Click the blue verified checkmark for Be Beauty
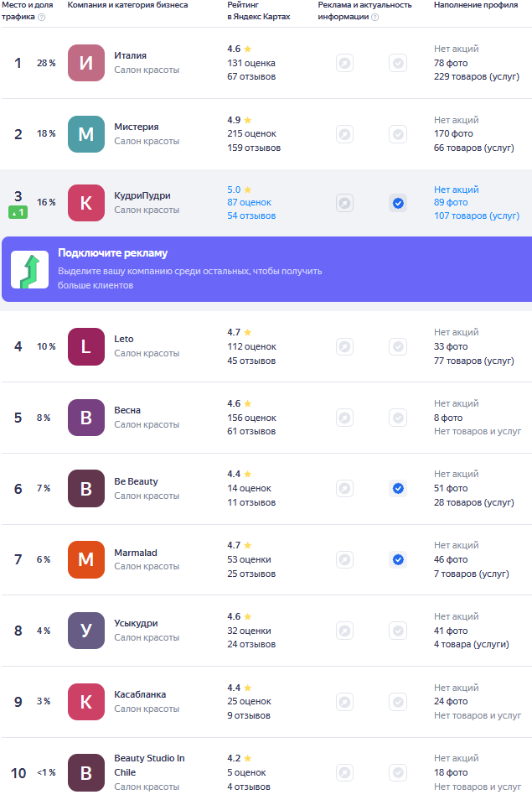532x805 pixels. [x=398, y=488]
